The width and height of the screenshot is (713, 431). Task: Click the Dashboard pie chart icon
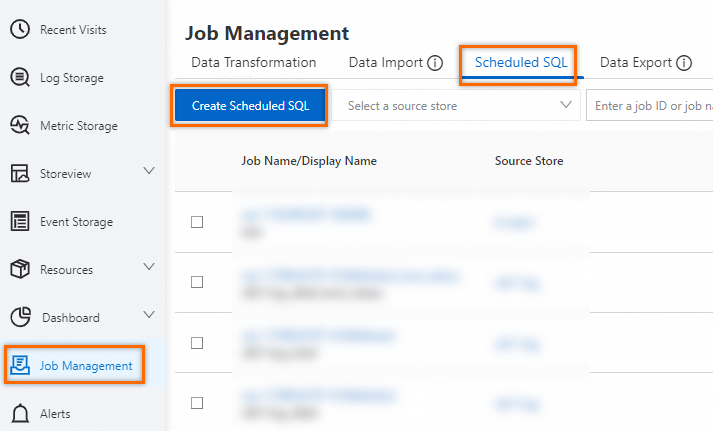tap(20, 317)
